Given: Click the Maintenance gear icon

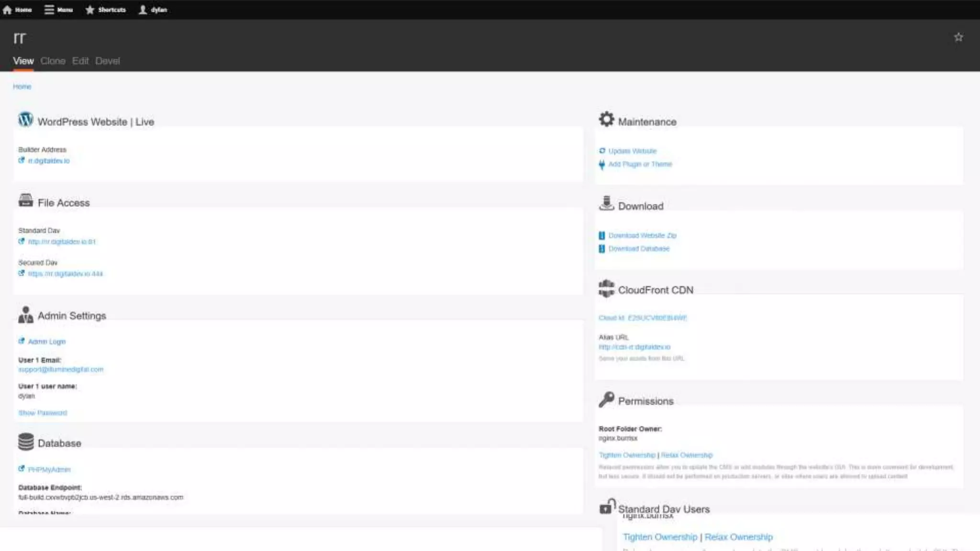Looking at the screenshot, I should click(606, 120).
